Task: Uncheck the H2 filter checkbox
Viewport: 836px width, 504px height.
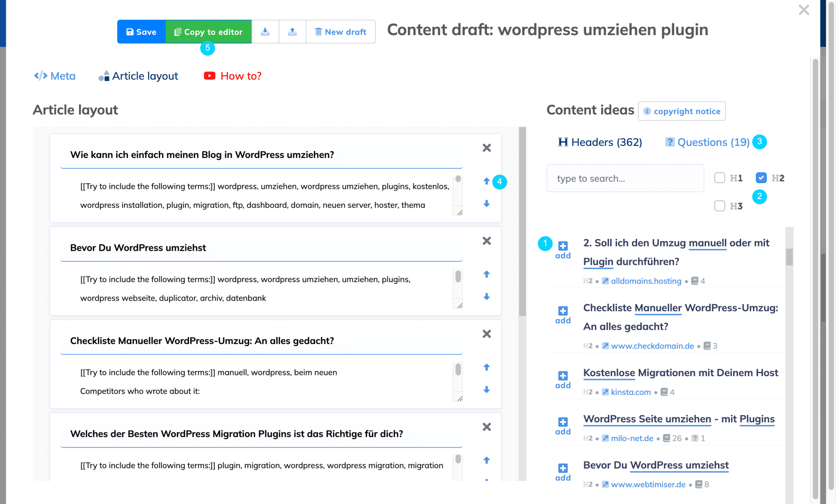Action: coord(761,178)
